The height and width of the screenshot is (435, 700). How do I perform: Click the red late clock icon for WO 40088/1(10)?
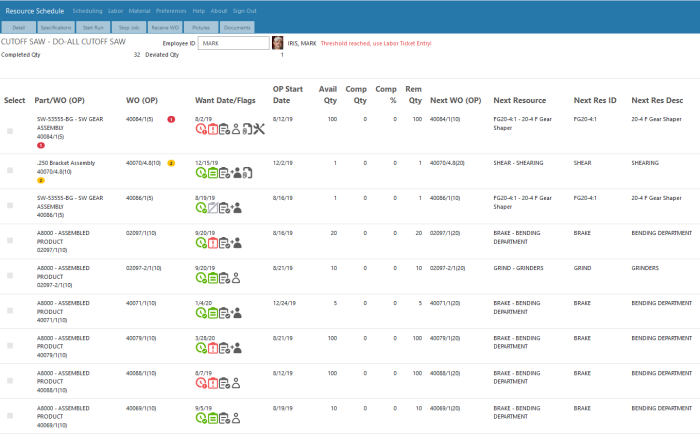(x=201, y=383)
